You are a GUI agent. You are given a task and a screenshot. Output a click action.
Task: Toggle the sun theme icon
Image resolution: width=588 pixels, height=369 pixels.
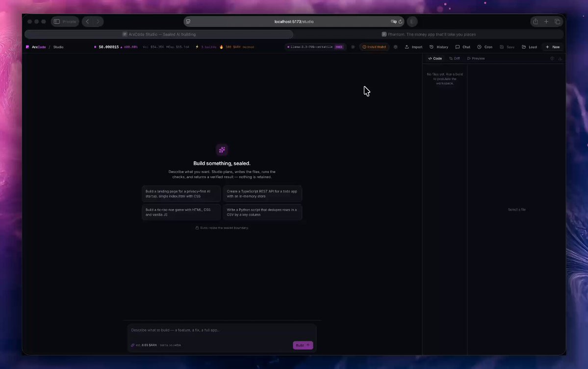tap(353, 47)
